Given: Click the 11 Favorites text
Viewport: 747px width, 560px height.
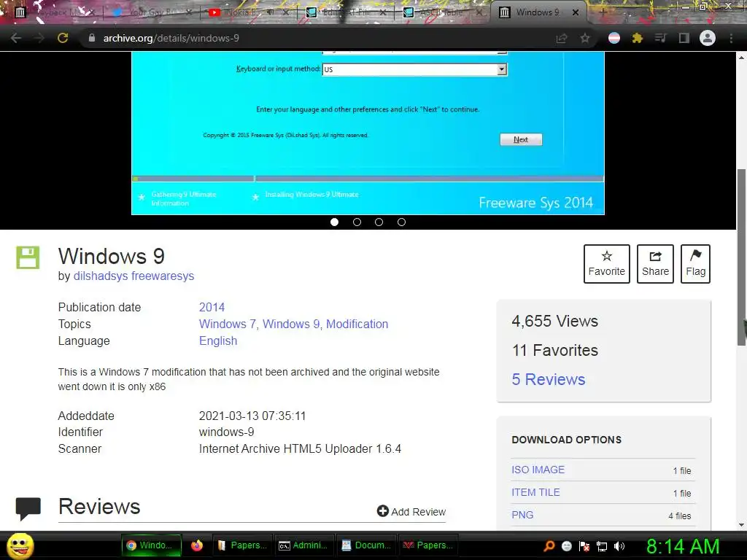Looking at the screenshot, I should point(555,351).
